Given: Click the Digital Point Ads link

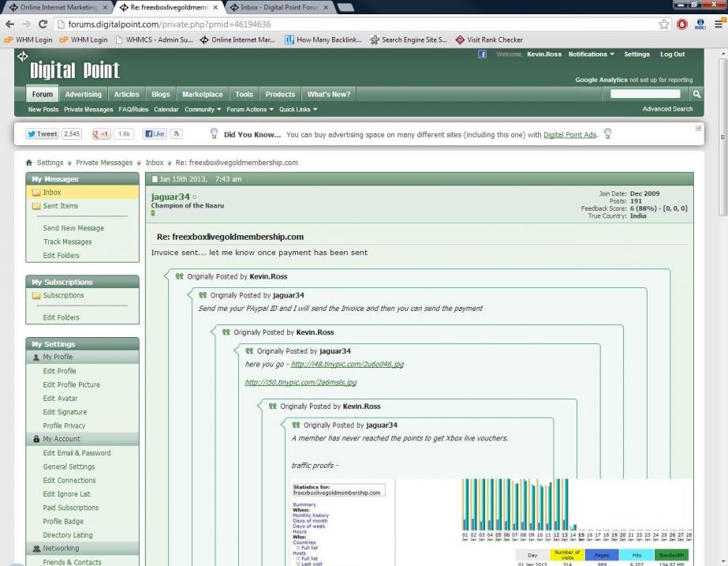Looking at the screenshot, I should (x=569, y=135).
